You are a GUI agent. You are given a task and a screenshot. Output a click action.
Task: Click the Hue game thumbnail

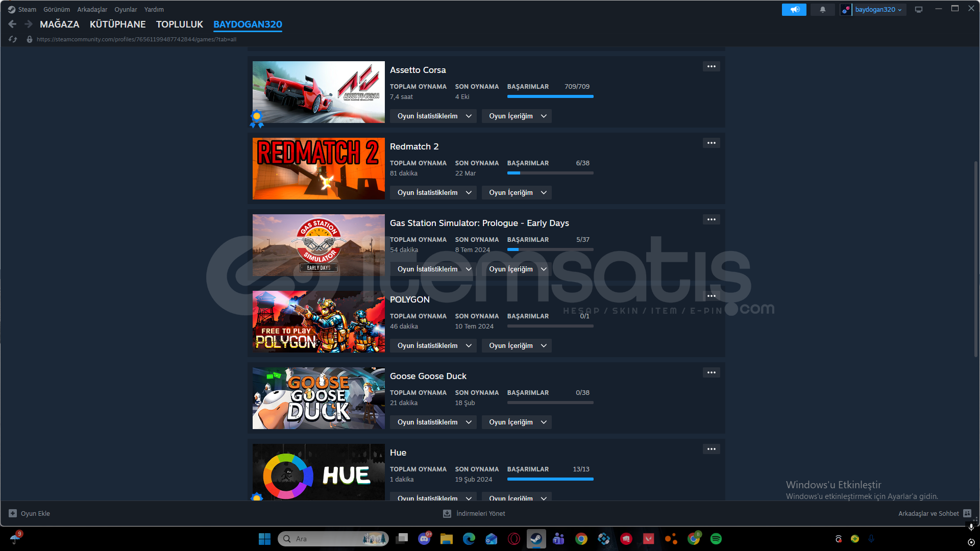[318, 472]
